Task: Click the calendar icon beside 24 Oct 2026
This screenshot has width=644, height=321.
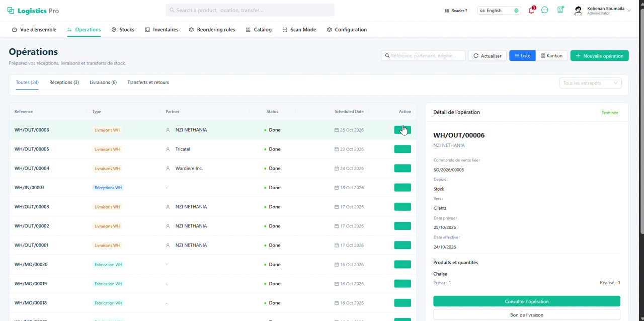Action: [337, 168]
